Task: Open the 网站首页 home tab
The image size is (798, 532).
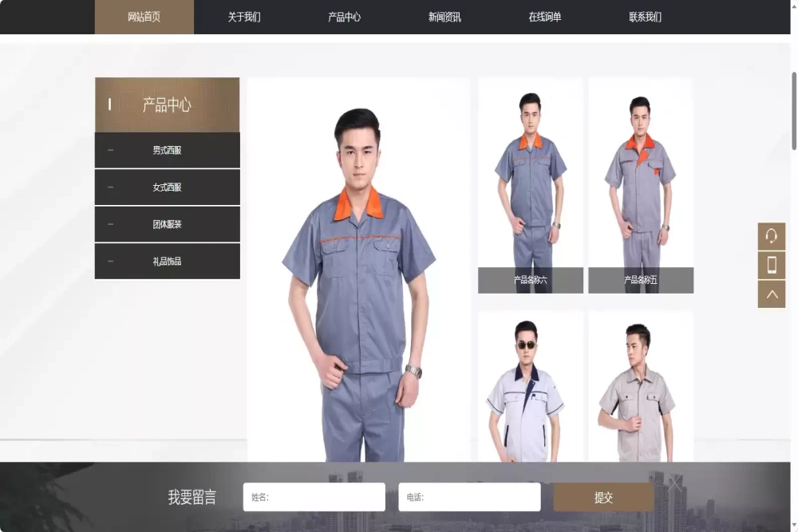Action: tap(144, 17)
